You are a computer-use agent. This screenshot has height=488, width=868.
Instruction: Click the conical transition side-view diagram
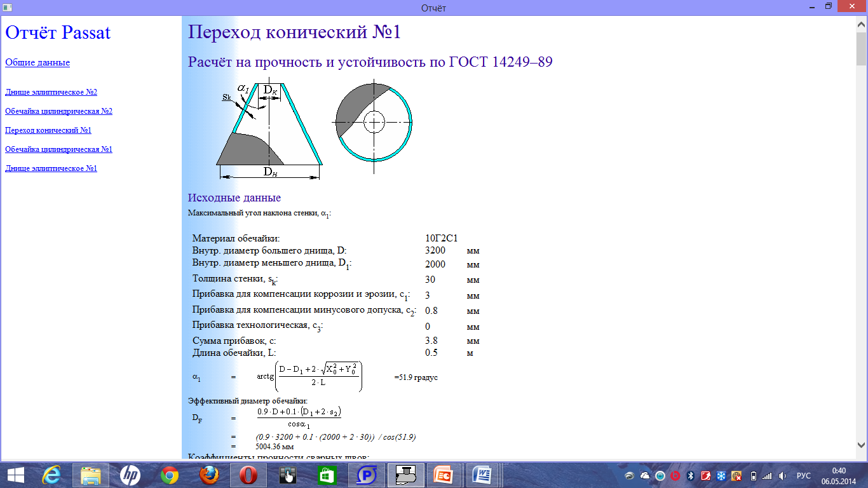point(269,130)
